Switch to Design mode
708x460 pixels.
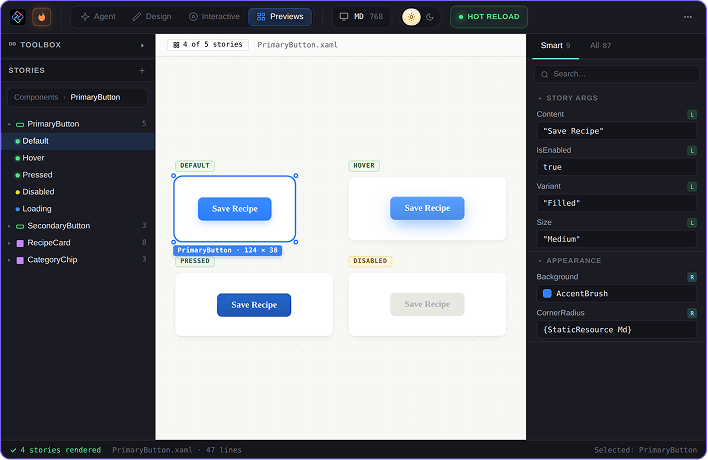pyautogui.click(x=152, y=17)
